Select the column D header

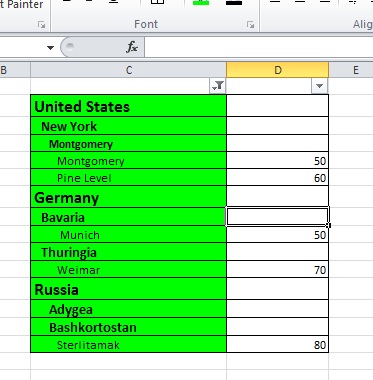click(x=278, y=70)
